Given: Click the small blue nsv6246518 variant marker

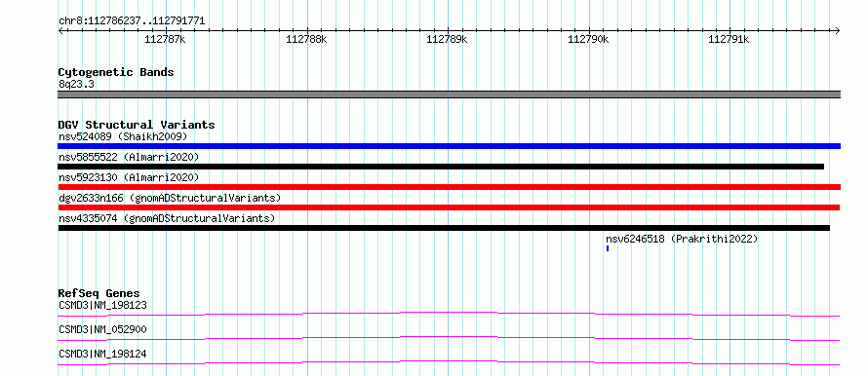Looking at the screenshot, I should tap(608, 248).
